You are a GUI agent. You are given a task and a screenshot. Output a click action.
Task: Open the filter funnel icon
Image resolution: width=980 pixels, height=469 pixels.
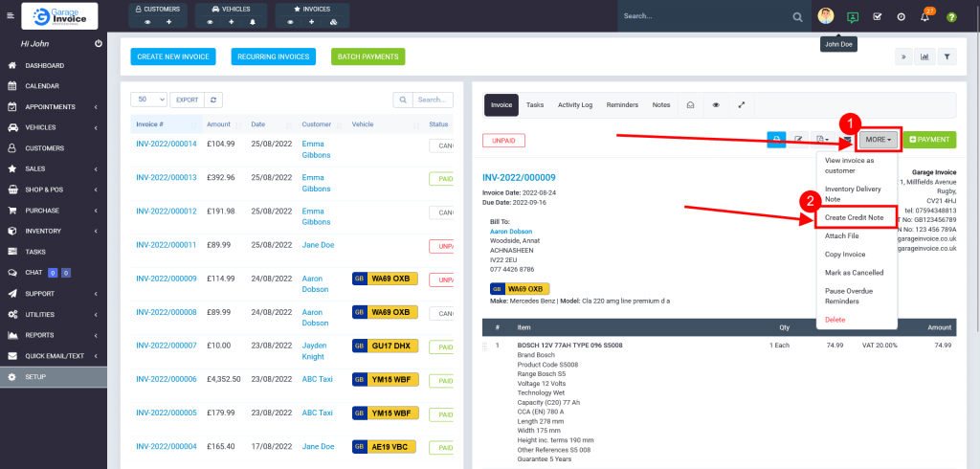tap(947, 56)
